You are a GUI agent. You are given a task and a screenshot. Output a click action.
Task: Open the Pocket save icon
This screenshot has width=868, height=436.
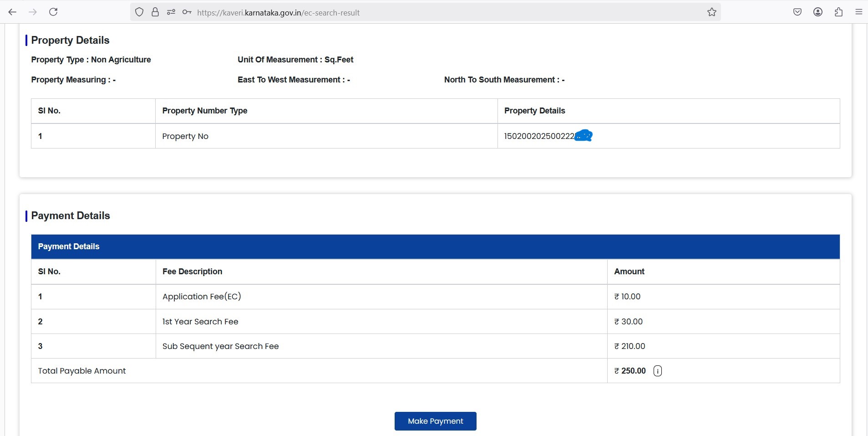(797, 12)
